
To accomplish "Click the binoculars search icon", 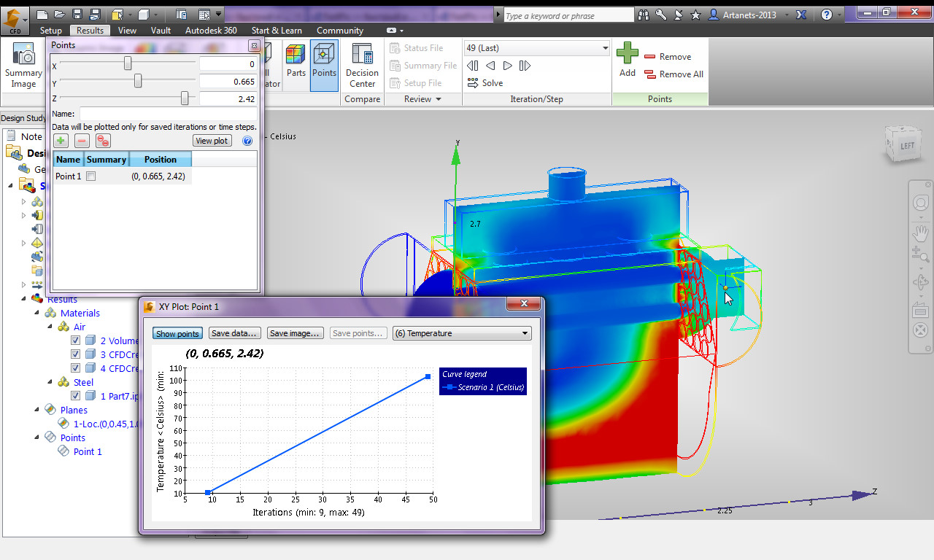I will pyautogui.click(x=644, y=15).
